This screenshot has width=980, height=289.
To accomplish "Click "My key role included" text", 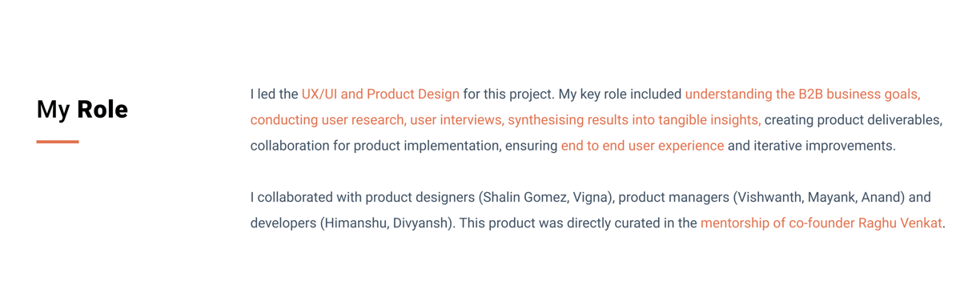I will (x=620, y=94).
